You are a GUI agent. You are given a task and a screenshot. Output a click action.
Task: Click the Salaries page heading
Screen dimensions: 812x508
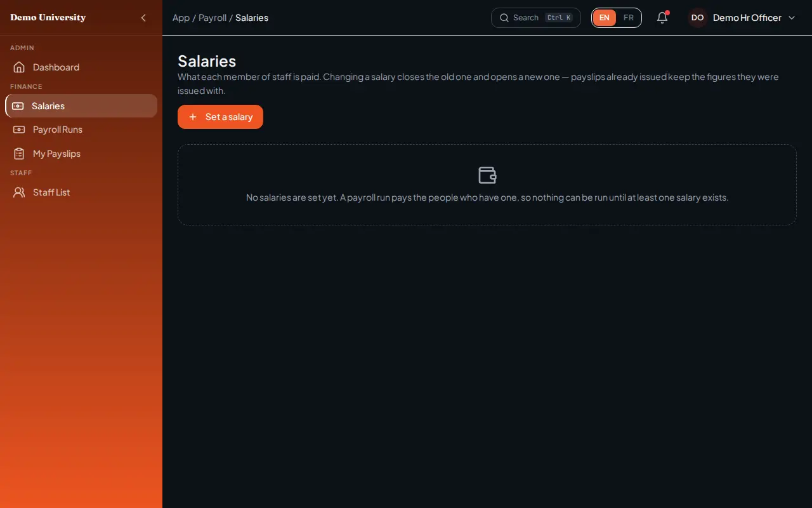[x=207, y=61]
